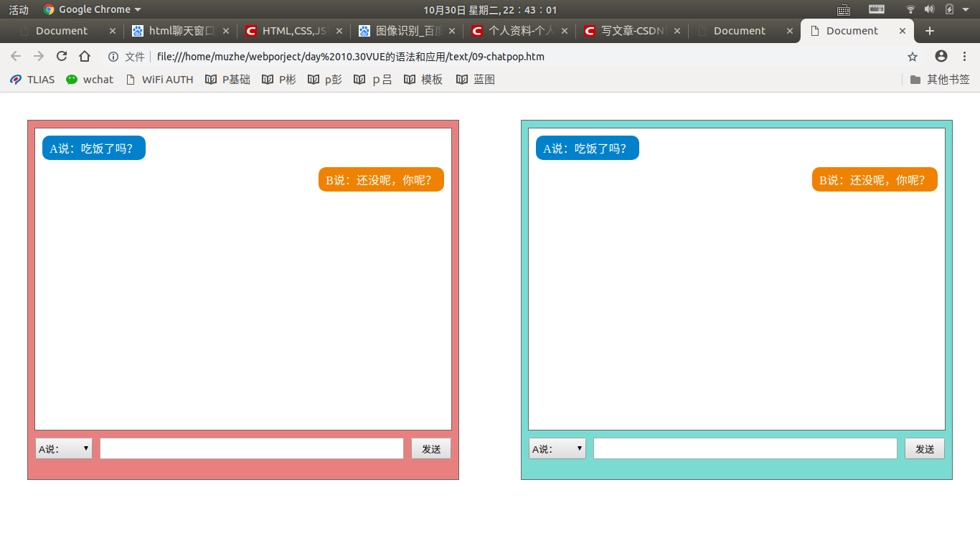Click message input in teal chat panel
This screenshot has width=980, height=551.
745,448
